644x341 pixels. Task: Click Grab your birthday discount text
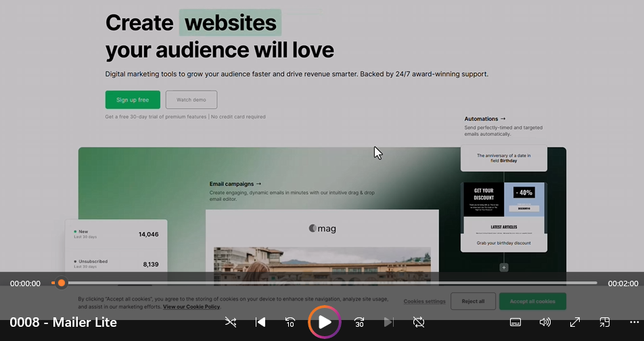tap(504, 243)
